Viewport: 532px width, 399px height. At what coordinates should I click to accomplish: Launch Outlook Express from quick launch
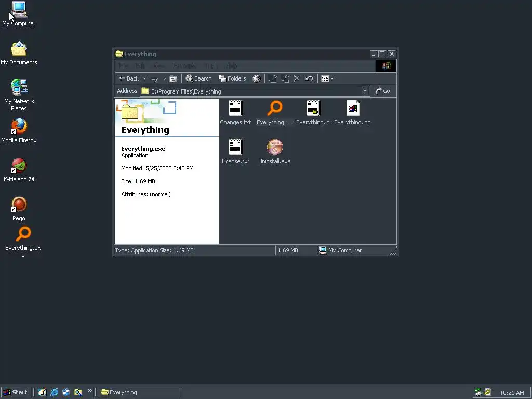(x=66, y=392)
